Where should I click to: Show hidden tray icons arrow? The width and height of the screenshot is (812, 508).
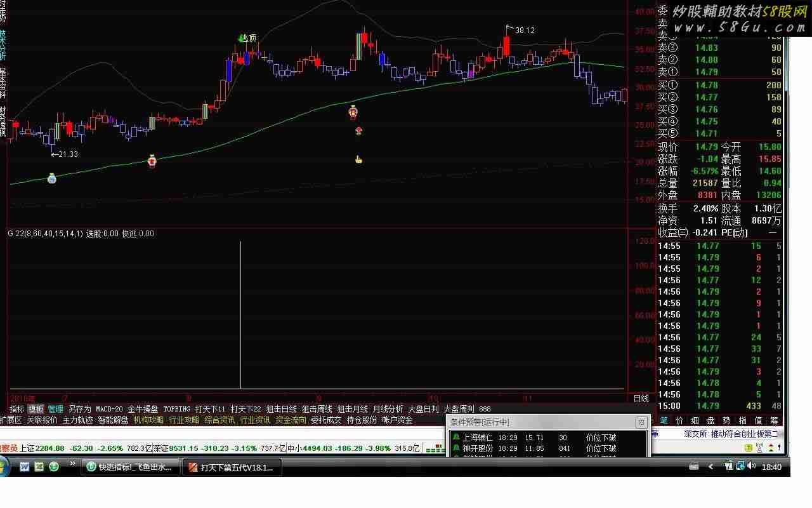tap(710, 467)
